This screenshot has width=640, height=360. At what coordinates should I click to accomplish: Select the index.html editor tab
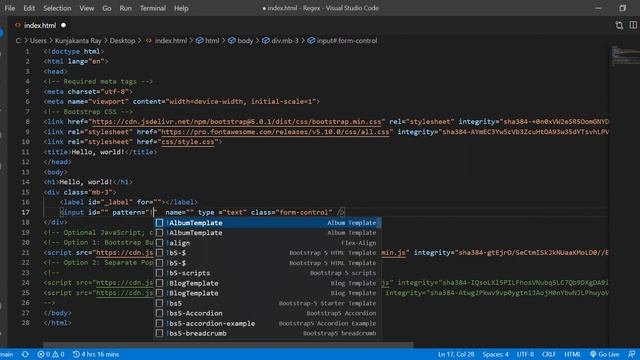click(x=40, y=25)
